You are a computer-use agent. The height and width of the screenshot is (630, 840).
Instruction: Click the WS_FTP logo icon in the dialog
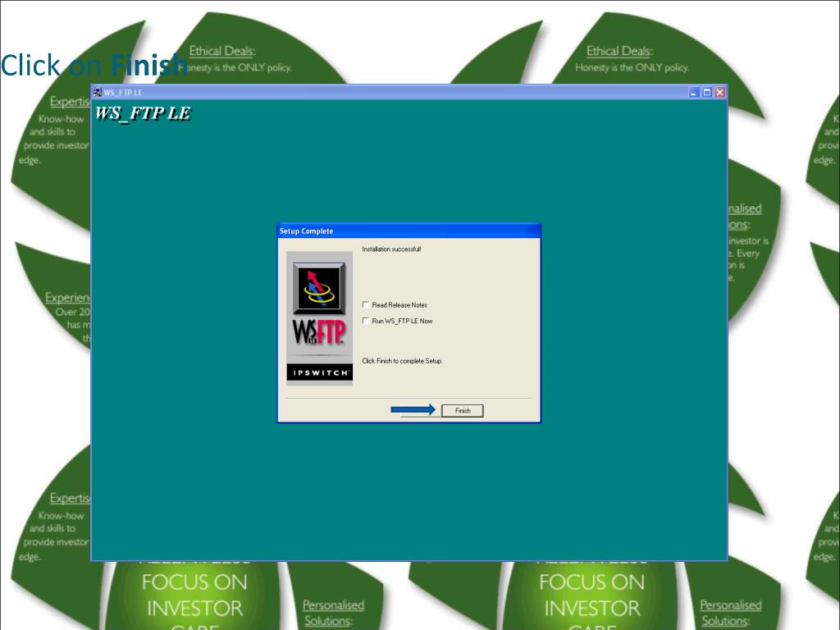(319, 288)
